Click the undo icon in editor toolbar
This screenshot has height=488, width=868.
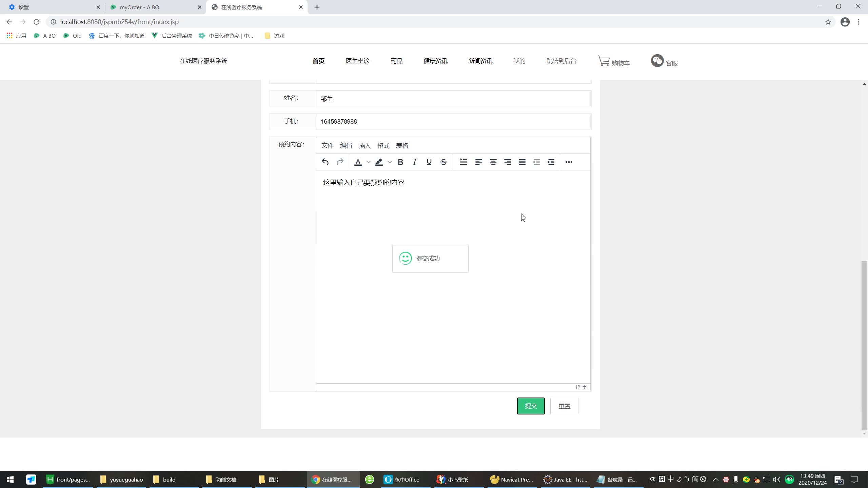coord(325,162)
